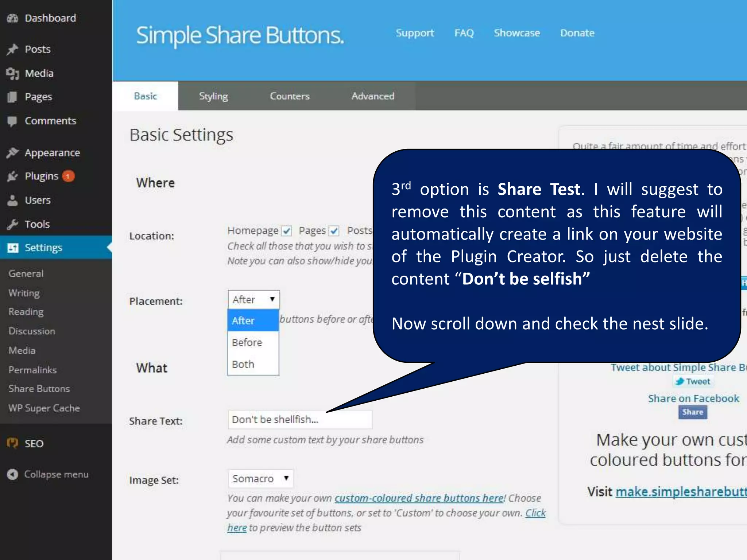Open Comments in the admin menu

click(x=50, y=121)
